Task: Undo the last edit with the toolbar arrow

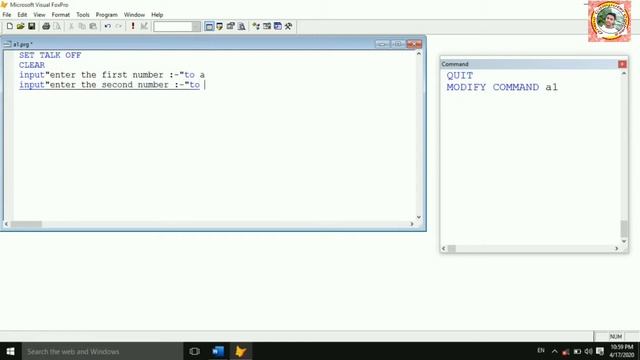Action: tap(107, 27)
